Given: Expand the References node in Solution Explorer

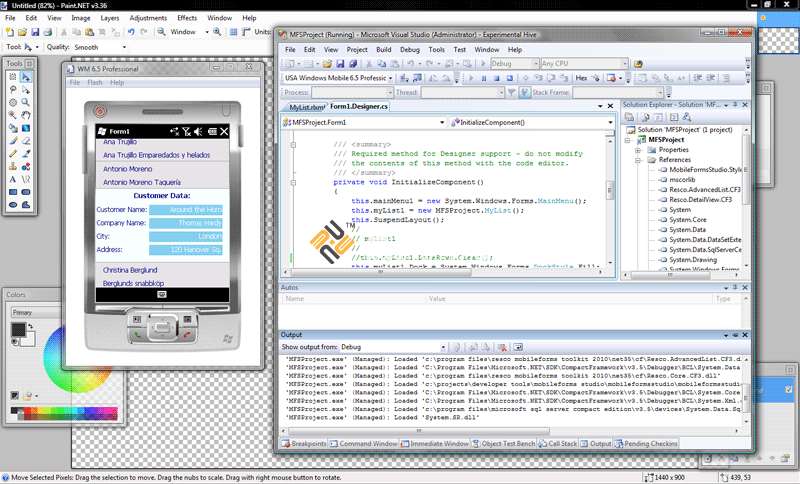Looking at the screenshot, I should coord(638,160).
